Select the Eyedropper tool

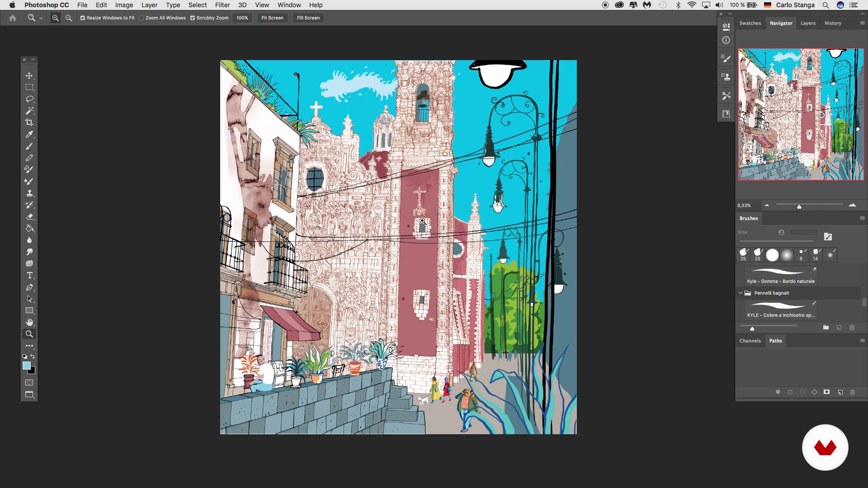pos(29,134)
